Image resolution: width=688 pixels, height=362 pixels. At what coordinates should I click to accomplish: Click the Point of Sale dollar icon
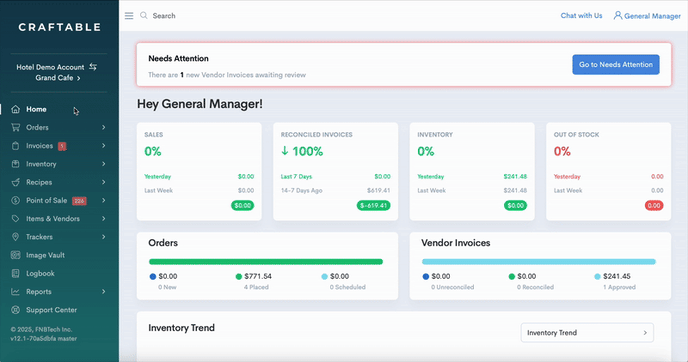point(15,200)
